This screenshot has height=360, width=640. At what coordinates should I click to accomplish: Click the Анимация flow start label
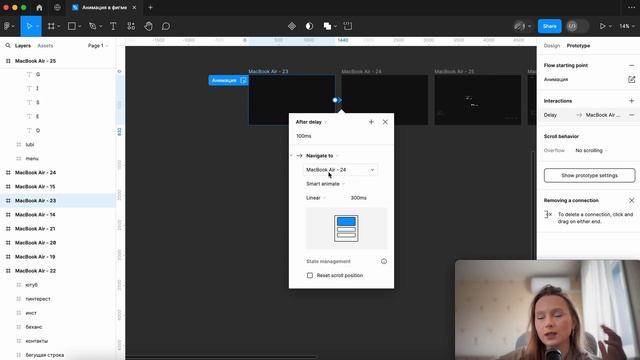click(x=228, y=80)
